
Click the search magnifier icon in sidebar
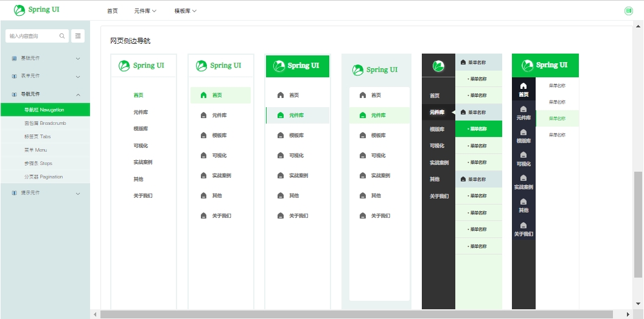tap(62, 37)
